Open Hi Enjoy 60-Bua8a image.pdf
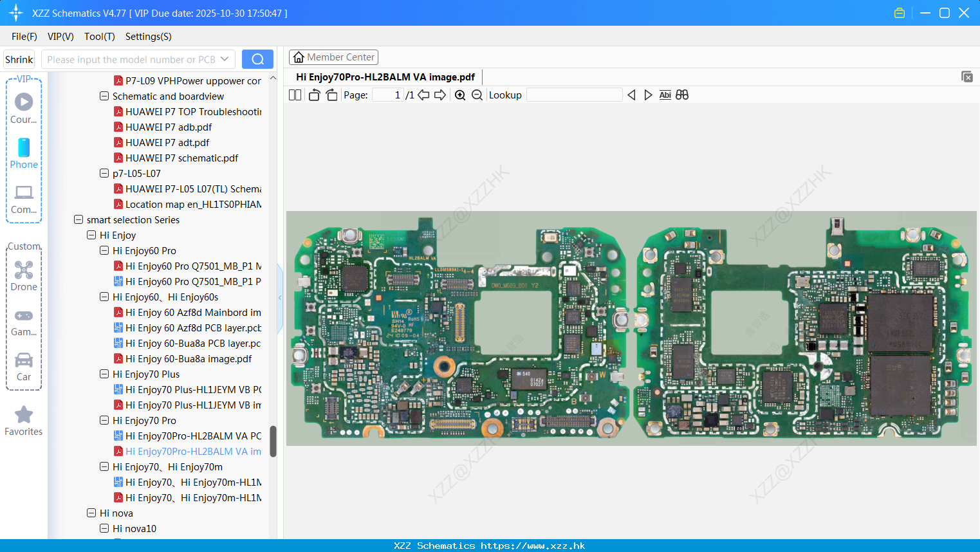This screenshot has width=980, height=552. [183, 359]
